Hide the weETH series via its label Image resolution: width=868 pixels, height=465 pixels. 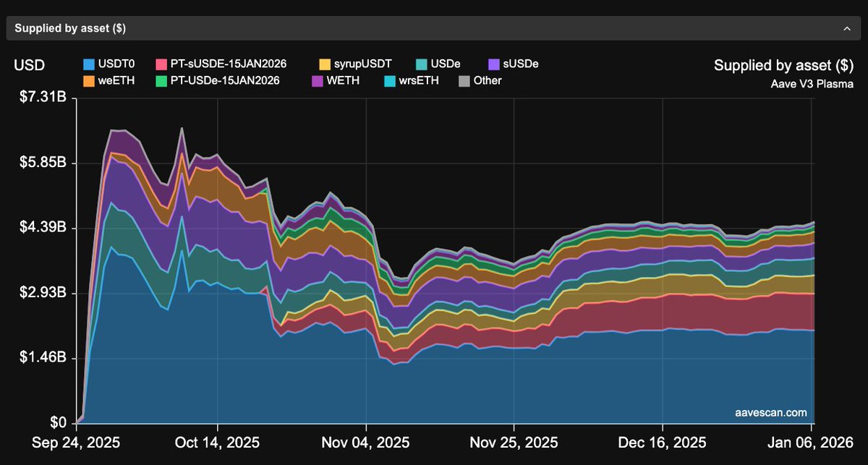tap(116, 80)
